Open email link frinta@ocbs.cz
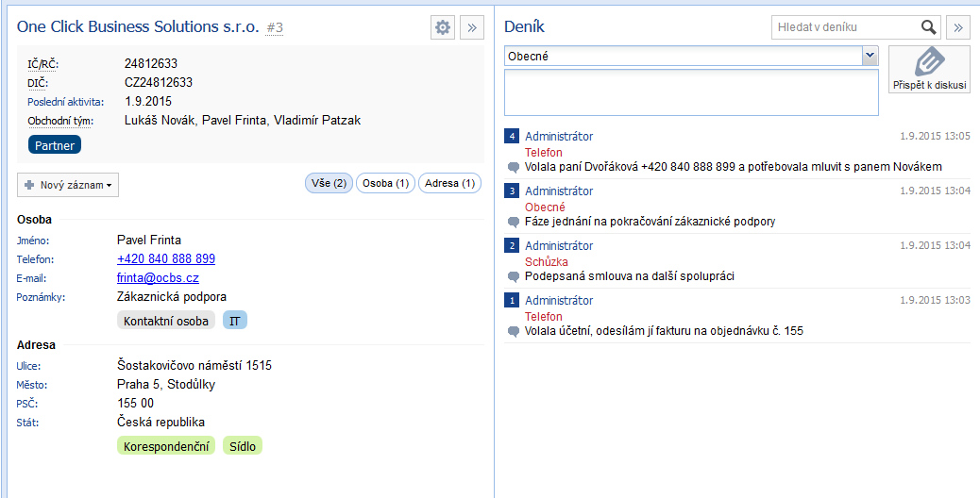 (x=158, y=278)
